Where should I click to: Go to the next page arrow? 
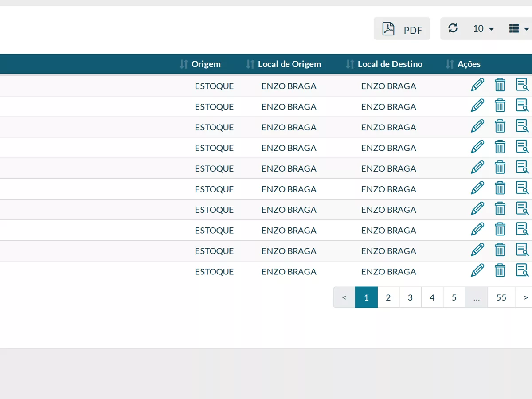525,297
